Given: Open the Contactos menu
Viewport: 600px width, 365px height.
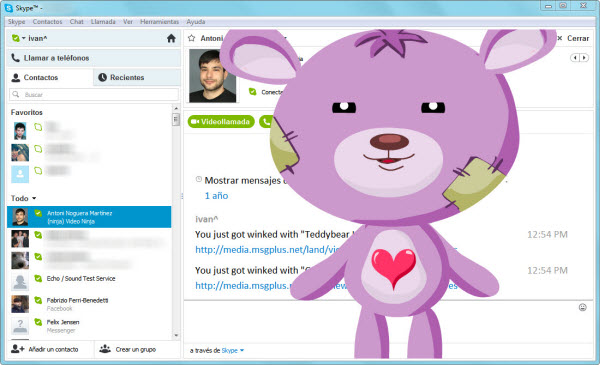Looking at the screenshot, I should pyautogui.click(x=47, y=22).
